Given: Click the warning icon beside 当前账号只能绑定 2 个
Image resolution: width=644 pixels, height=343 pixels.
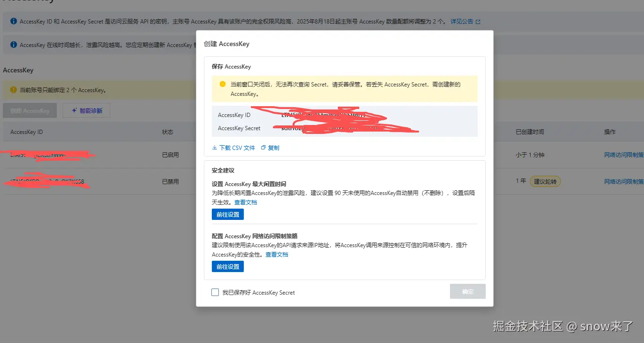Looking at the screenshot, I should [13, 90].
